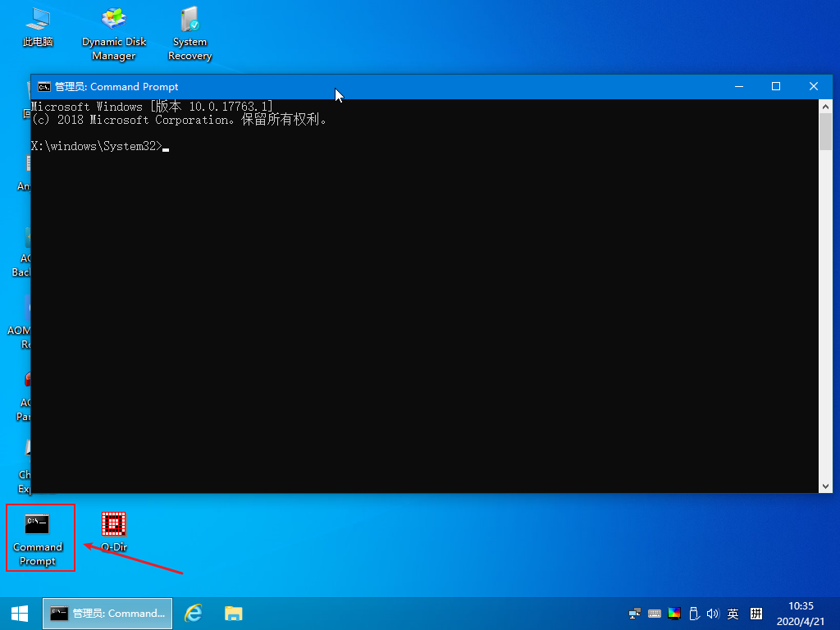Click the network icon in system tray
This screenshot has width=840, height=630.
point(634,614)
